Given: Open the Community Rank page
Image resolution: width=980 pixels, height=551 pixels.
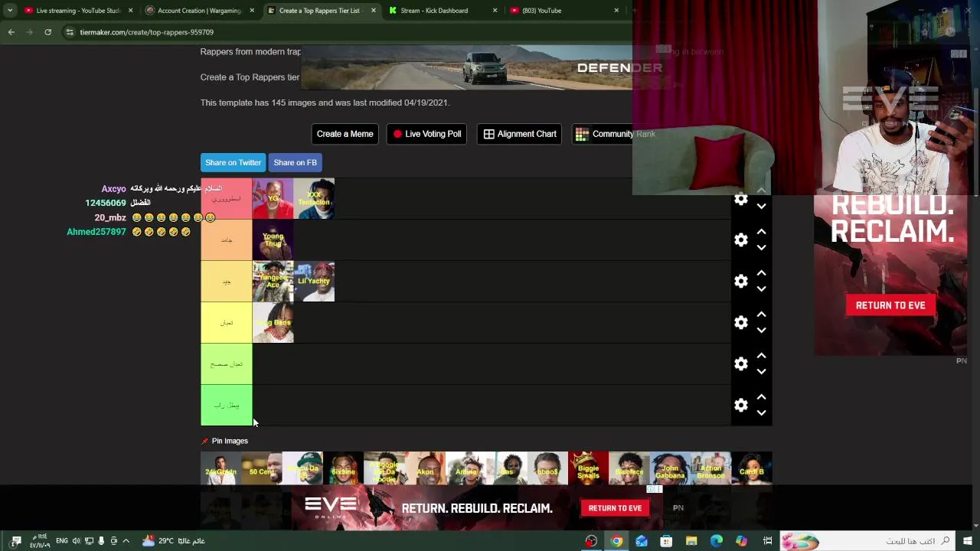Looking at the screenshot, I should (x=616, y=134).
